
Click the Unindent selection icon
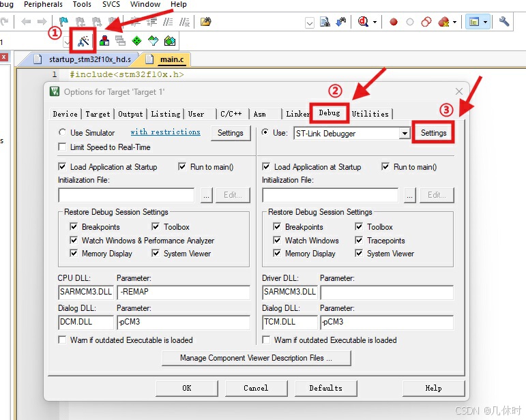click(x=152, y=22)
